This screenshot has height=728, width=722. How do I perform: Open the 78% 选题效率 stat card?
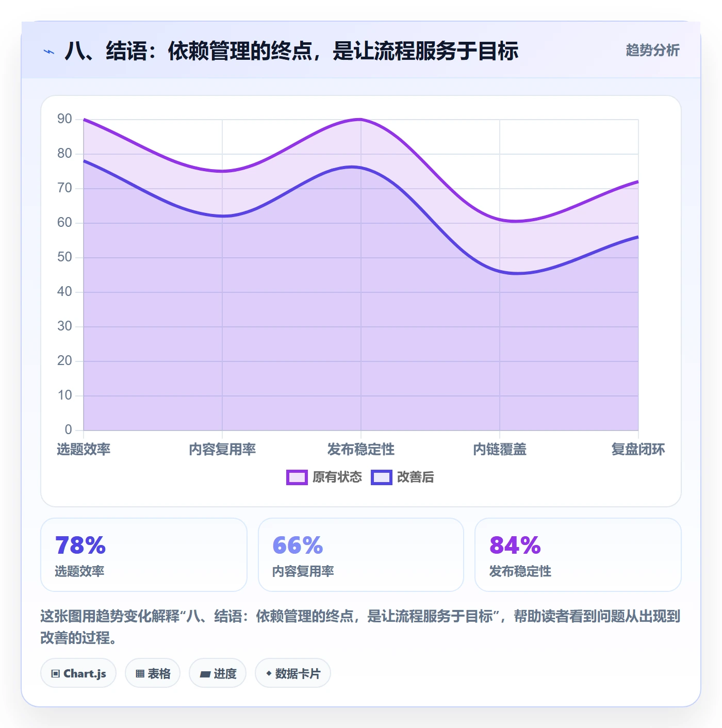pos(144,555)
